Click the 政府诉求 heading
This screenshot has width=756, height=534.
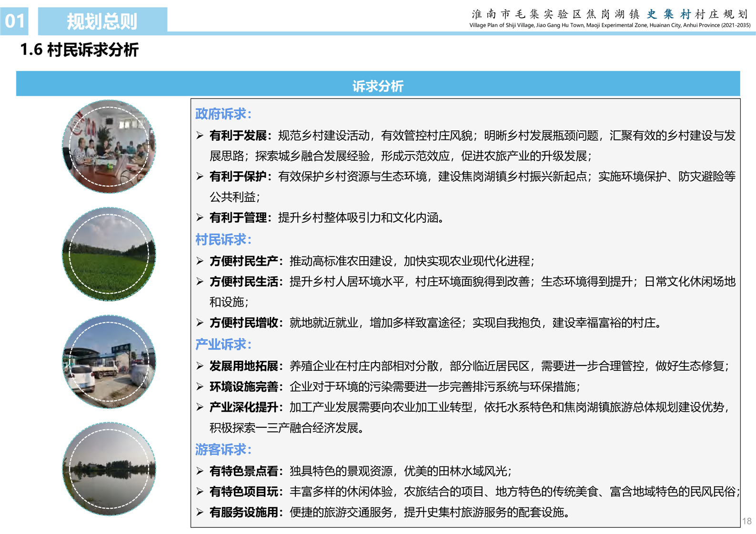tap(223, 114)
